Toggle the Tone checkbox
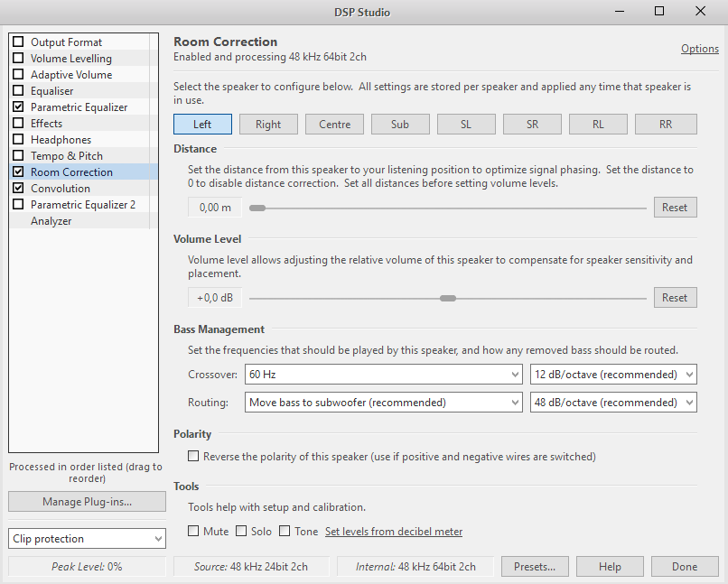Screen dimensions: 728x584 pos(285,531)
